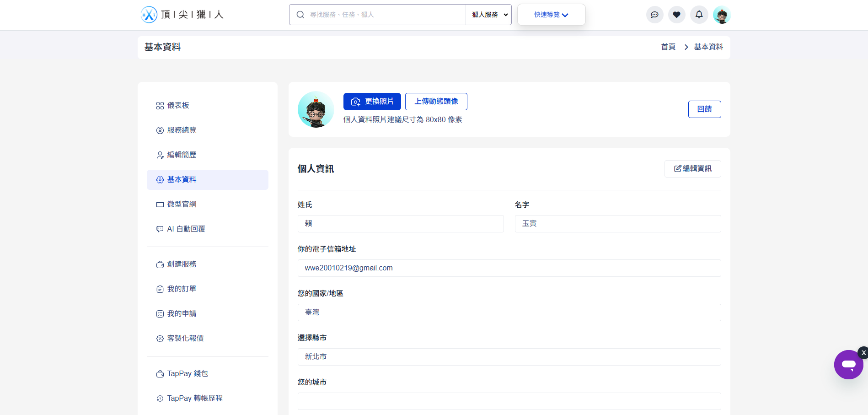Expand the 快速導覽 dropdown
Viewport: 868px width, 415px height.
click(x=551, y=15)
